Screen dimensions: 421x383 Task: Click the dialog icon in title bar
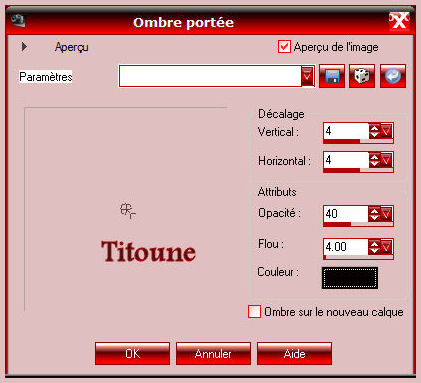pyautogui.click(x=18, y=20)
